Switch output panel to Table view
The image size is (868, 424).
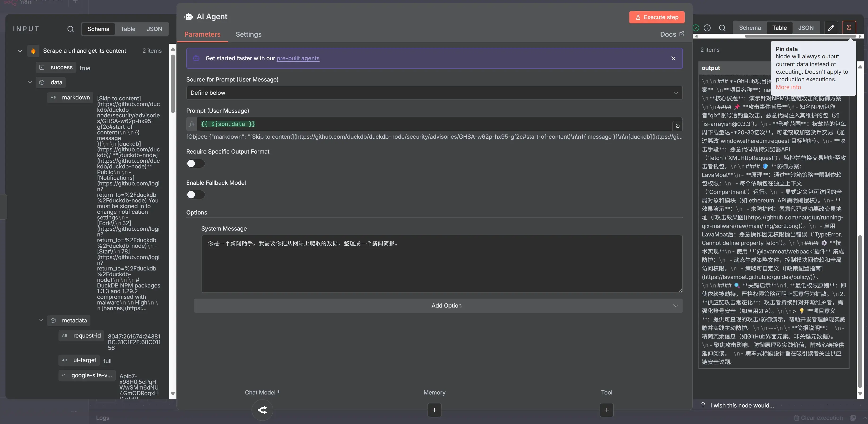779,28
